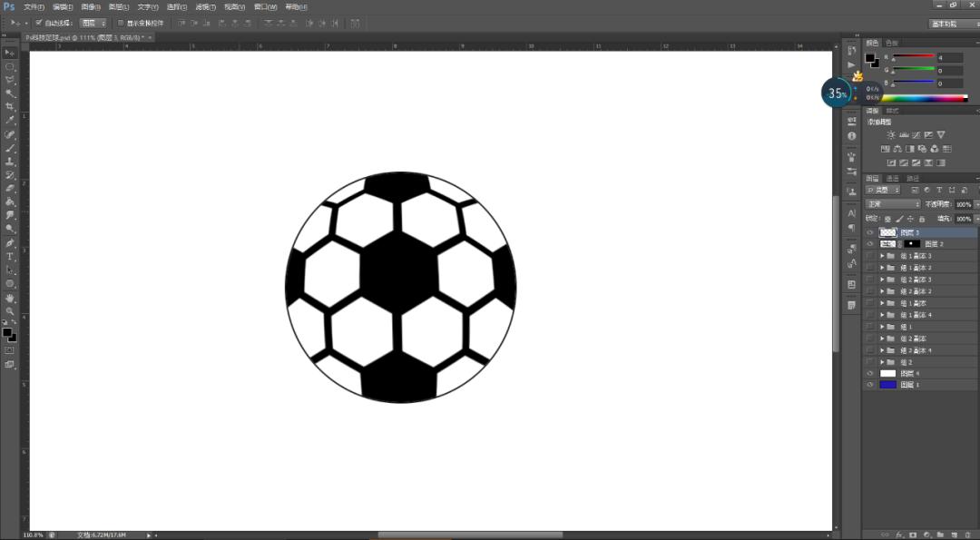
Task: Select the Paint Bucket tool
Action: (9, 201)
